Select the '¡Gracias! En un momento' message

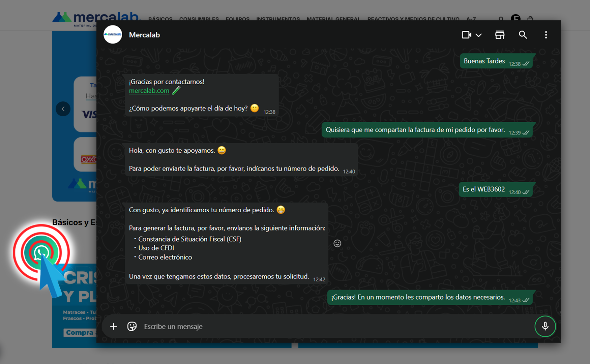430,297
